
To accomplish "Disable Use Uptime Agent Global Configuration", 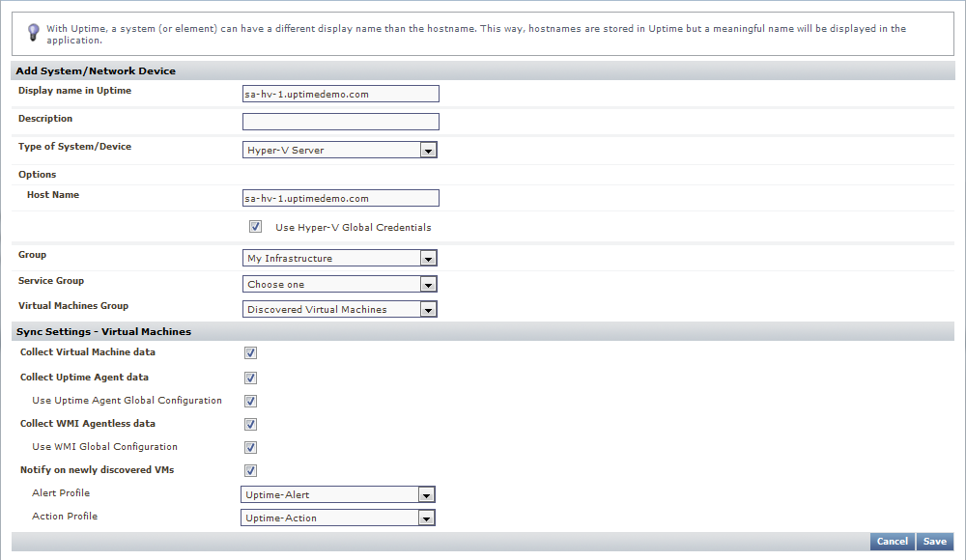I will pos(251,401).
